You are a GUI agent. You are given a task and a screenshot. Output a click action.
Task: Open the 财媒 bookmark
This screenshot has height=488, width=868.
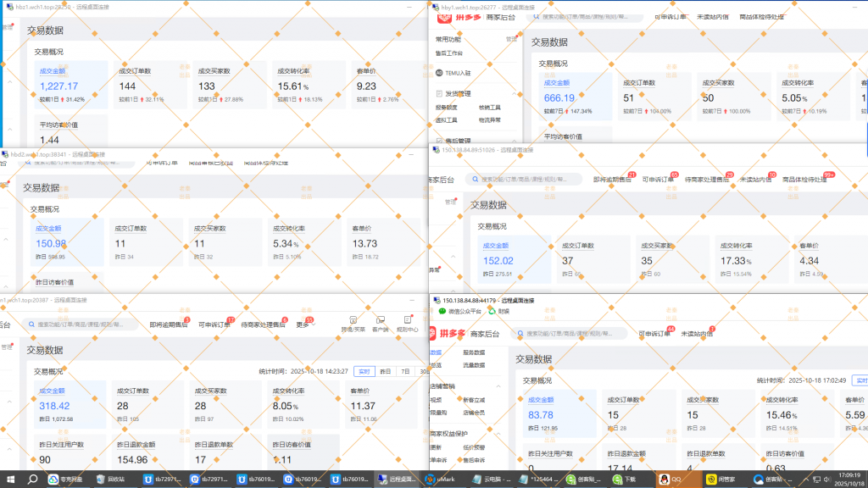[x=492, y=311]
